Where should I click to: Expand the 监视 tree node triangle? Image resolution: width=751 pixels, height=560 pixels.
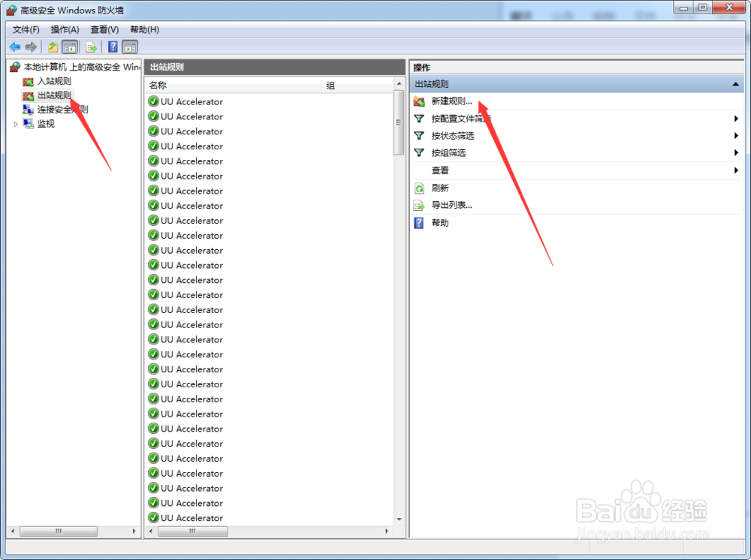16,124
